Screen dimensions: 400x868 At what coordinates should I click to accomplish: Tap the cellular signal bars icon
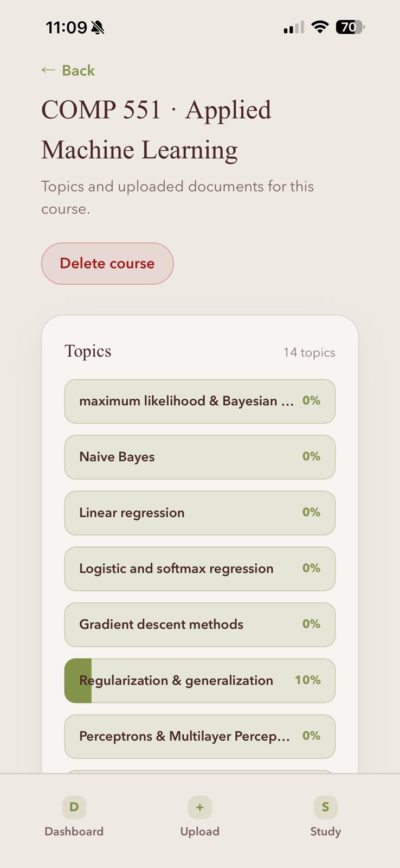tap(294, 28)
